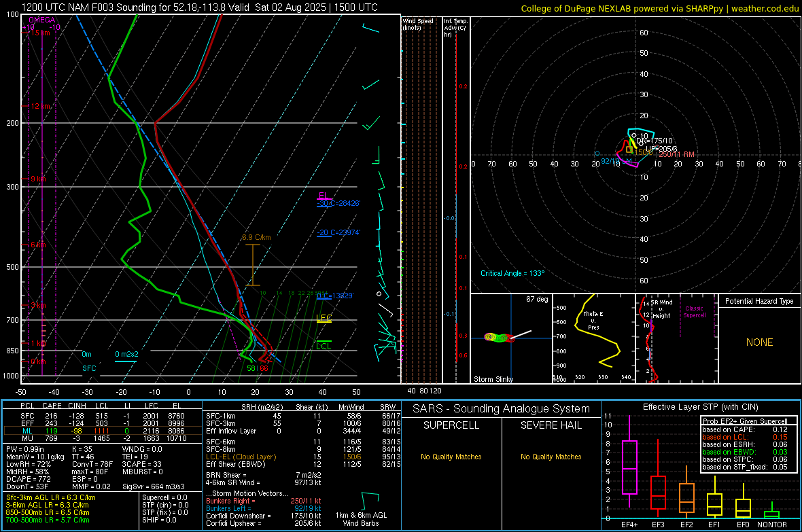Select the 15 km height marker

click(39, 33)
